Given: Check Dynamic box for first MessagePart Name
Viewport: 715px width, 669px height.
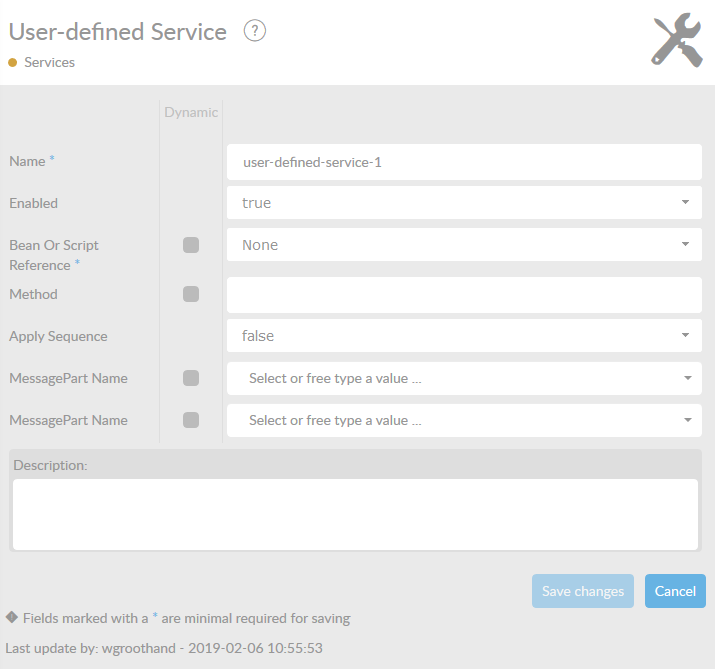Looking at the screenshot, I should point(191,378).
